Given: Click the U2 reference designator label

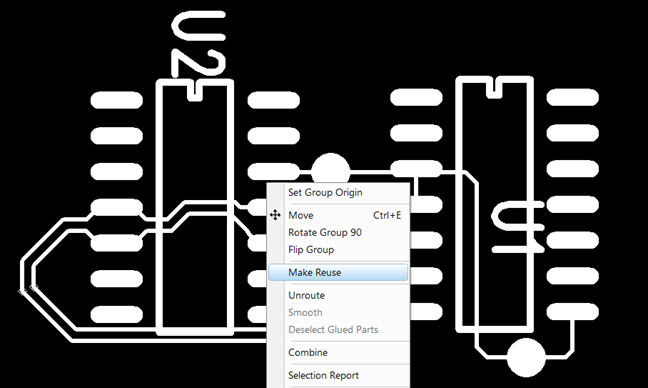Looking at the screenshot, I should click(x=199, y=44).
